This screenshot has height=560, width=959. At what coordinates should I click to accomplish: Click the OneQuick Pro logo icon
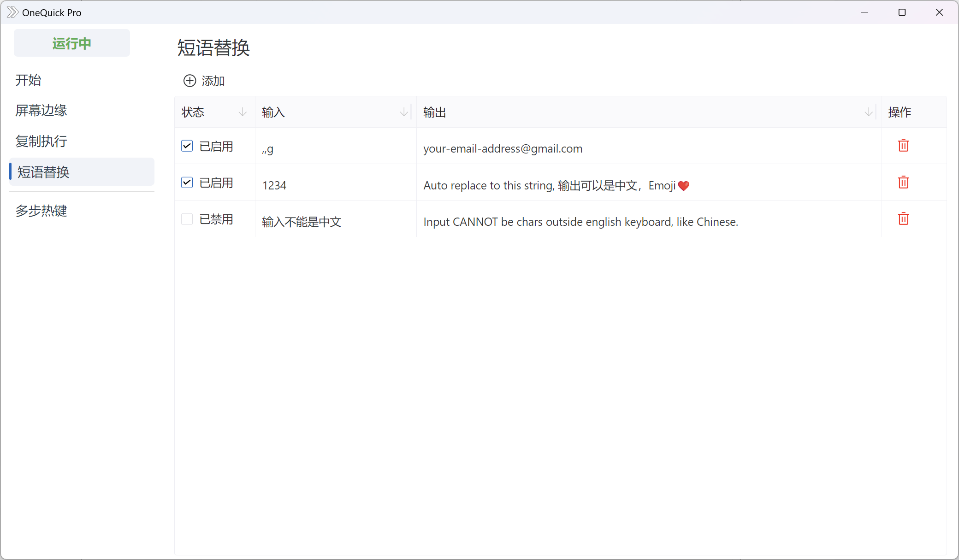coord(12,12)
